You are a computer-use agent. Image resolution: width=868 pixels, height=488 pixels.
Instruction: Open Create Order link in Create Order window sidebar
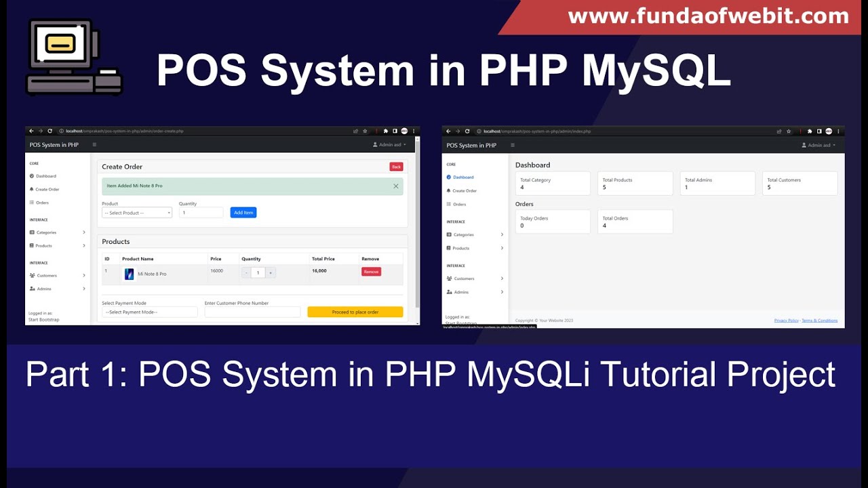tap(45, 189)
